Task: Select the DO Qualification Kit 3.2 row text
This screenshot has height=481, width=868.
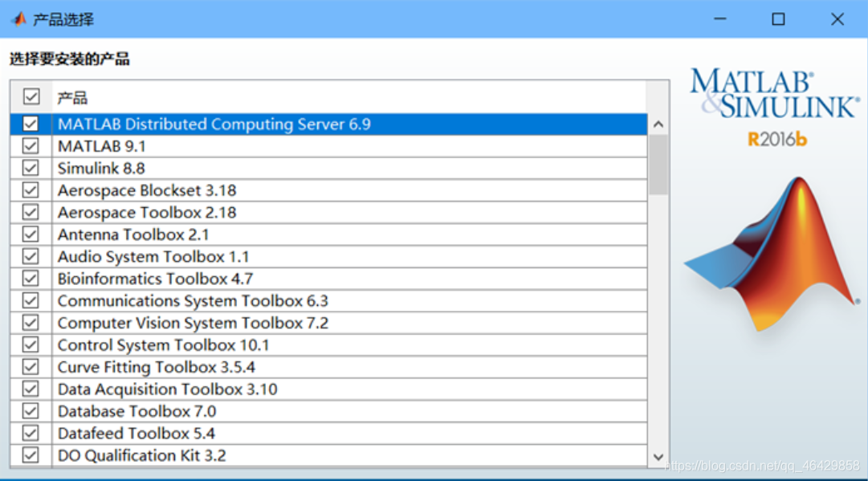Action: click(141, 455)
